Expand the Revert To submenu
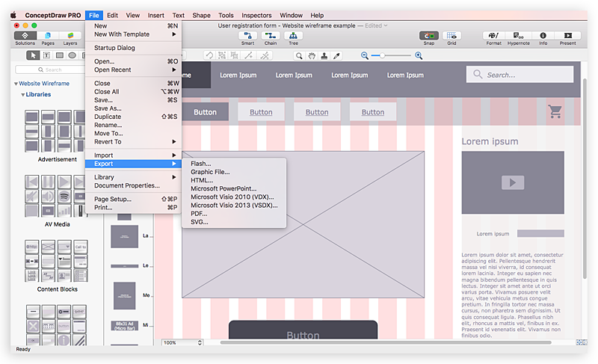Screen dimensions: 598x364 [x=133, y=142]
